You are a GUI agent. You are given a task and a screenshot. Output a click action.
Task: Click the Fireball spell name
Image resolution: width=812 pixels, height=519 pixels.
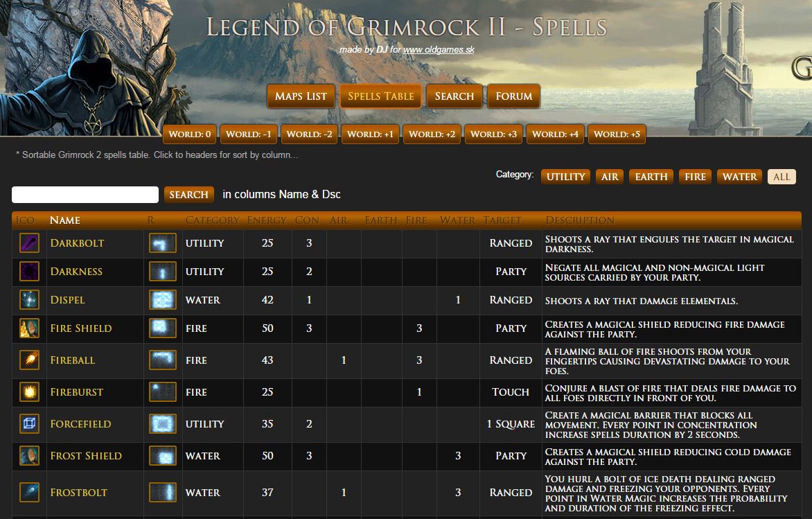coord(73,360)
